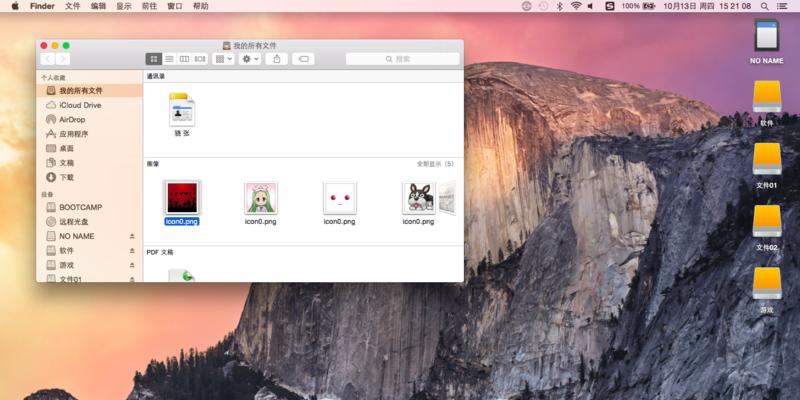Viewport: 800px width, 400px height.
Task: Switch Finder to list view
Action: coord(169,59)
